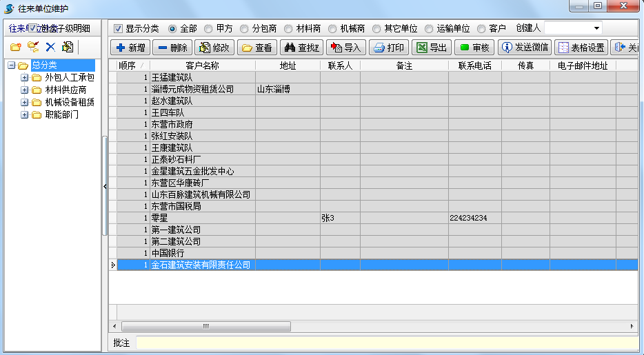The height and width of the screenshot is (355, 644).
Task: Collapse the 总分类 root node
Action: [x=12, y=65]
